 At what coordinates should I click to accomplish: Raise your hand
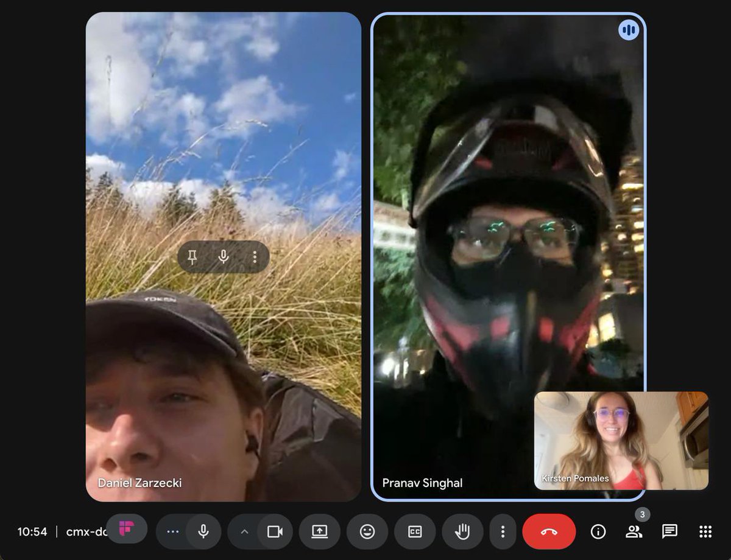pos(462,531)
